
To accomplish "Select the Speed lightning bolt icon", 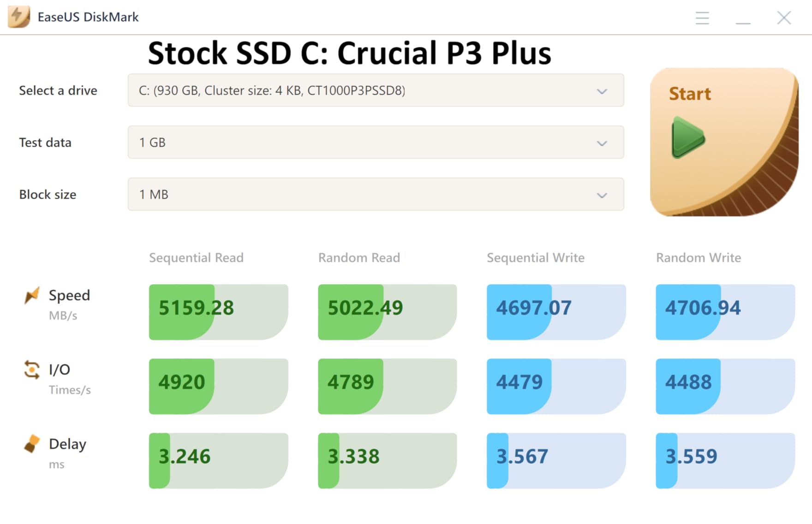I will point(31,295).
